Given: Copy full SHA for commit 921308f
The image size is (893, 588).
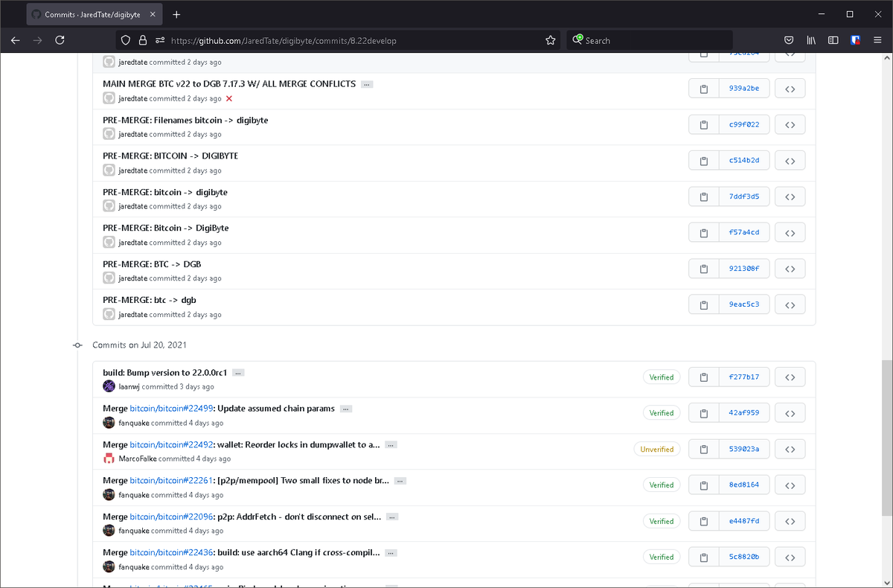Looking at the screenshot, I should click(x=704, y=269).
